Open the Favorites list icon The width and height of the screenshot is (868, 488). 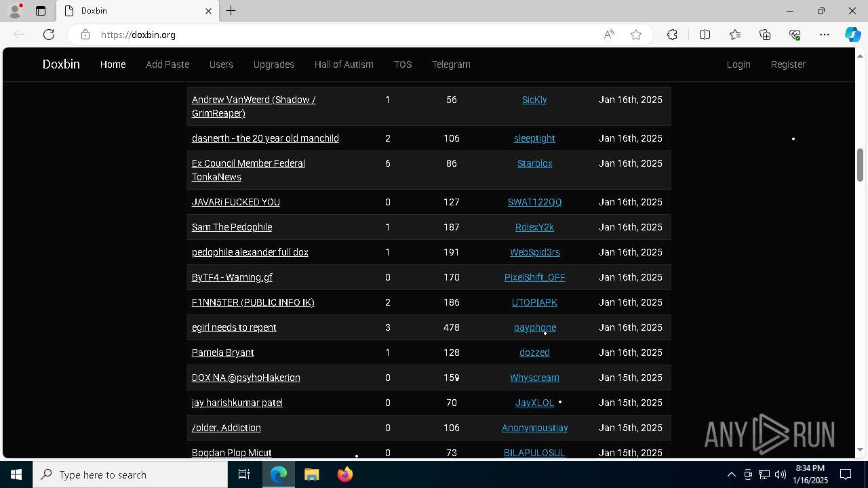coord(735,35)
